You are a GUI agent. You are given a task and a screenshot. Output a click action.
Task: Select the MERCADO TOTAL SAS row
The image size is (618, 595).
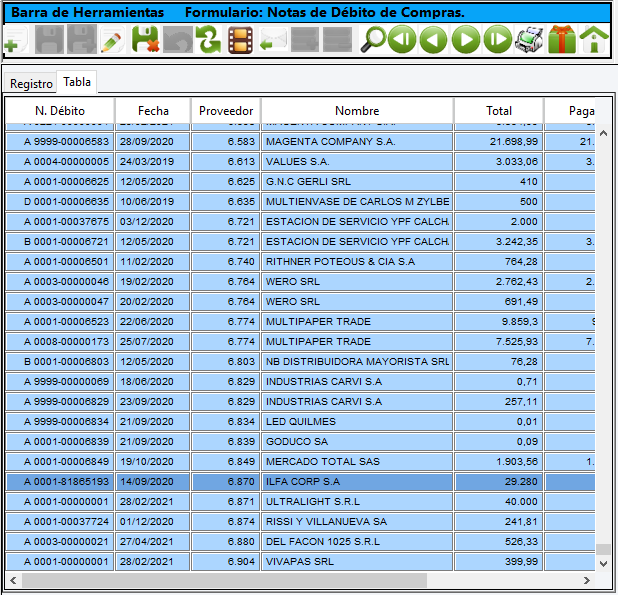(x=300, y=462)
